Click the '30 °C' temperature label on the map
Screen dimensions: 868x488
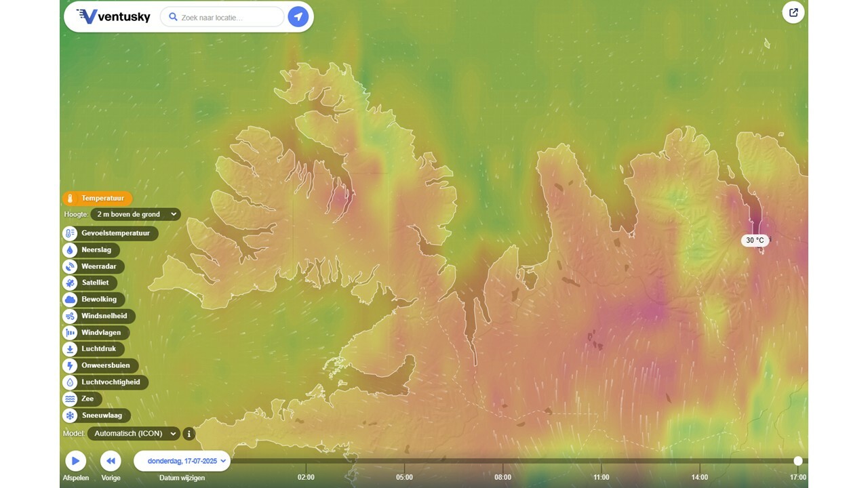click(x=755, y=241)
